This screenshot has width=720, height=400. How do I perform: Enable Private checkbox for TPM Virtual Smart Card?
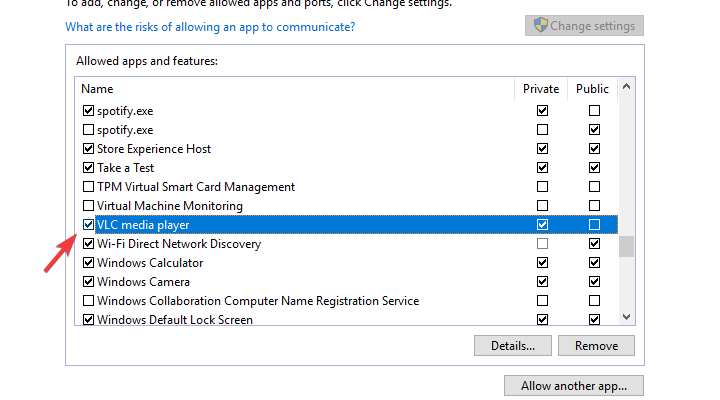542,187
